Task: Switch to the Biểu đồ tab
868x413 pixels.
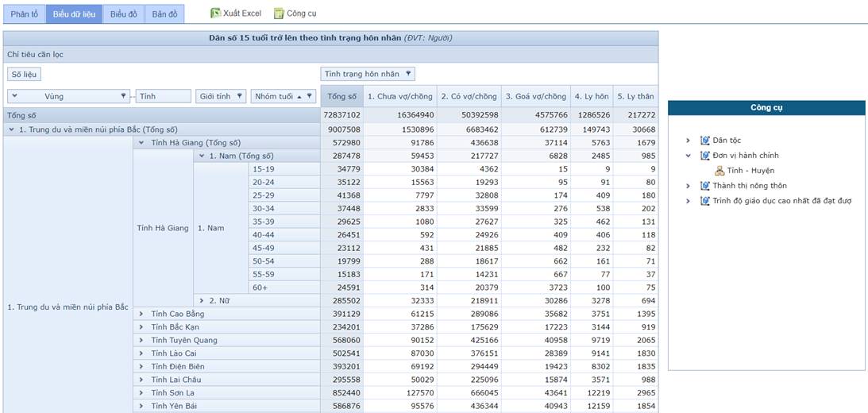Action: pos(123,14)
